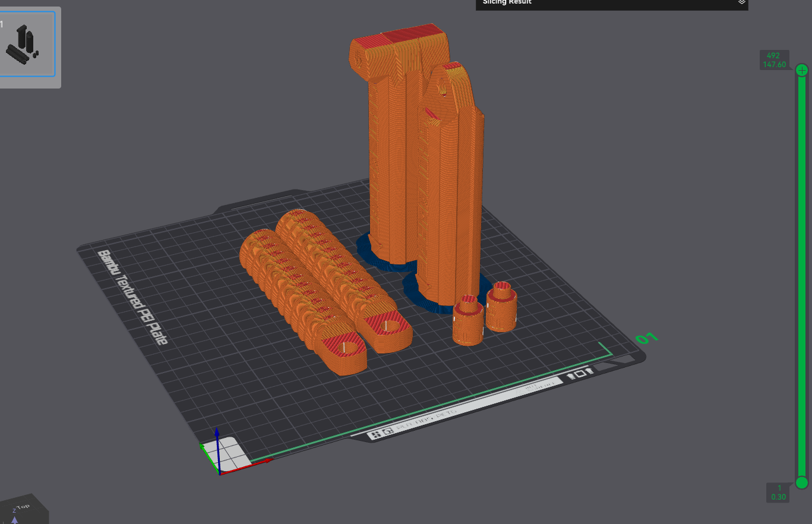The width and height of the screenshot is (812, 524).
Task: Expand the Slicing Result panel chevron
Action: pos(741,2)
